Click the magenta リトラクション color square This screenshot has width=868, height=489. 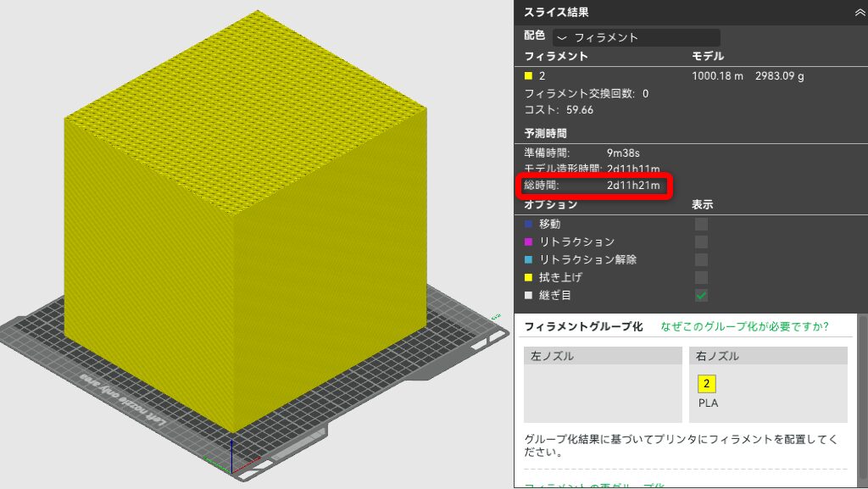(528, 242)
